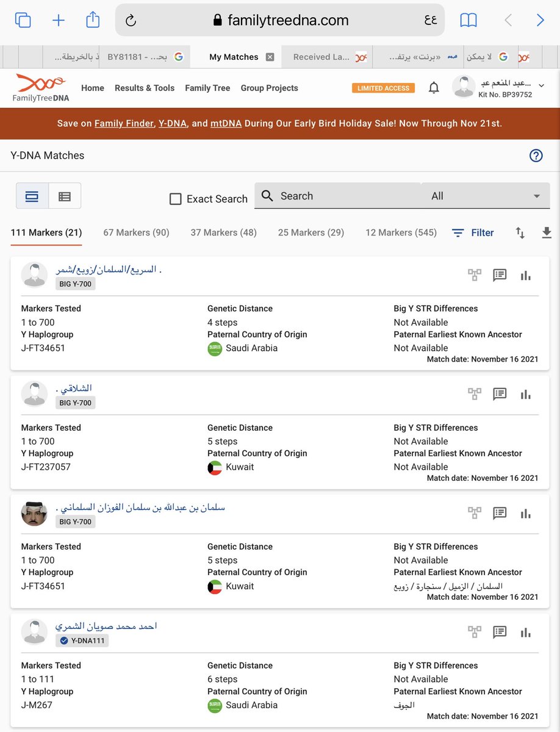Open notes icon for الشلاقي match

pos(500,394)
